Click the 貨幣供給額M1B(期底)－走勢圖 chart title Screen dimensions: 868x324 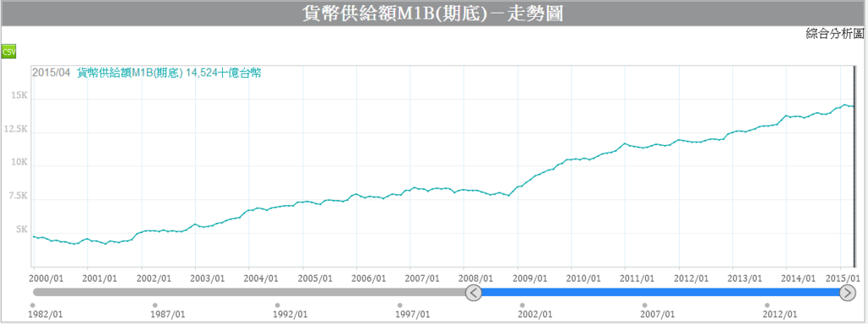(432, 14)
